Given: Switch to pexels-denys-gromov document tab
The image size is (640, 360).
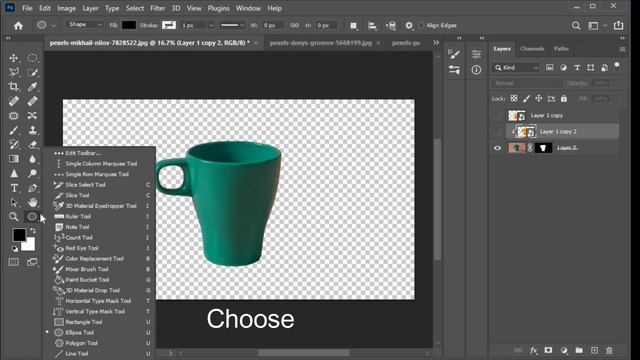Looking at the screenshot, I should 321,42.
